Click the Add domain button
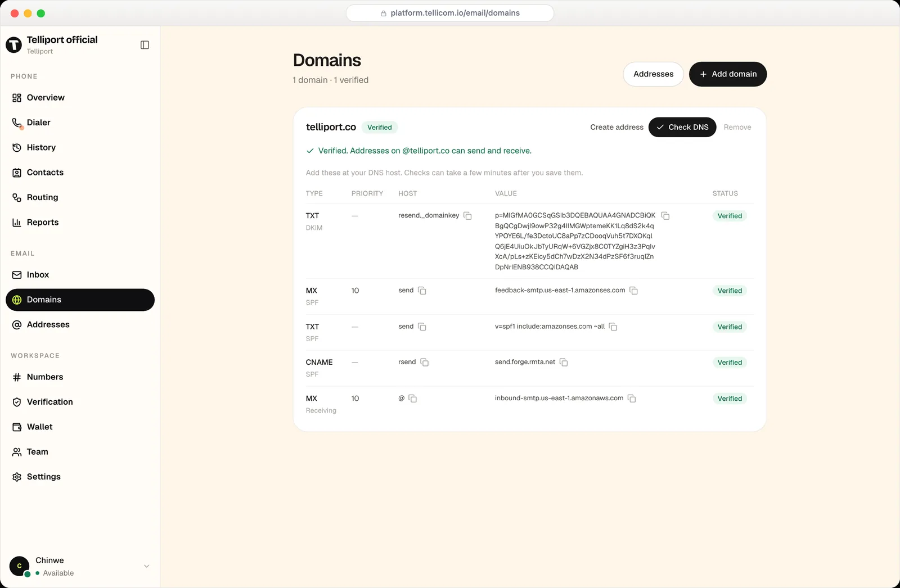This screenshot has height=588, width=900. coord(728,74)
